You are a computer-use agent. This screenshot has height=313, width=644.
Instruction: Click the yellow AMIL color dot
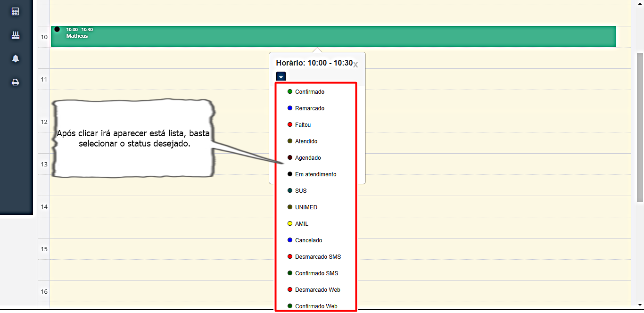(290, 224)
